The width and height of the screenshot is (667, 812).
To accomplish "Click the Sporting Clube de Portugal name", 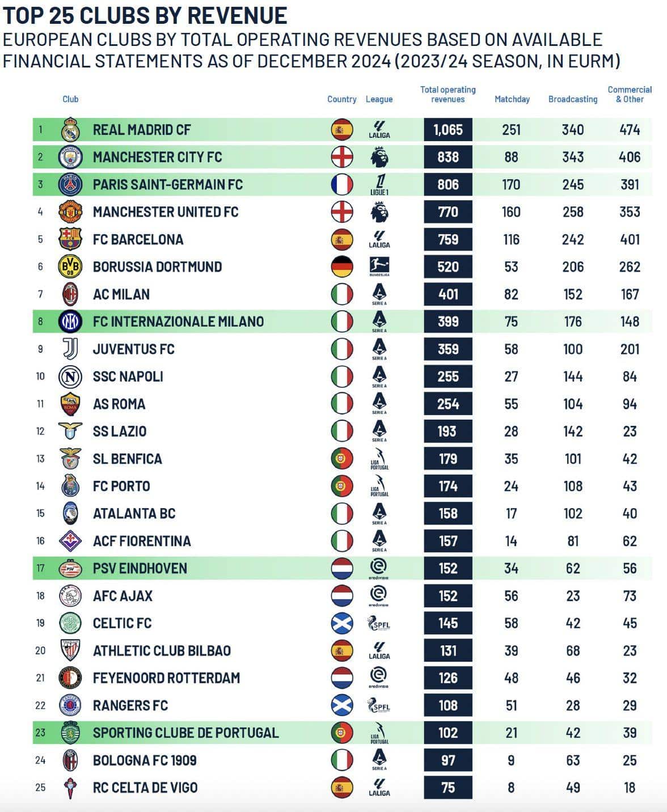I will coord(186,733).
